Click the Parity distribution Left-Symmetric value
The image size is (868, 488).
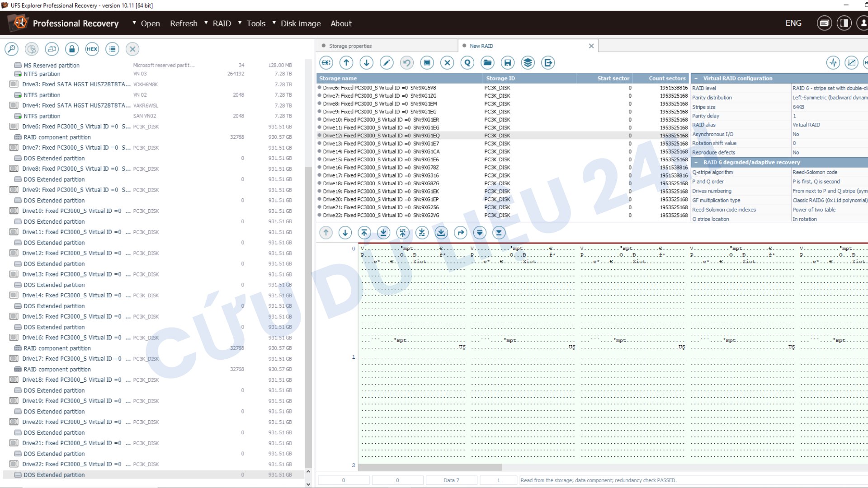[830, 98]
